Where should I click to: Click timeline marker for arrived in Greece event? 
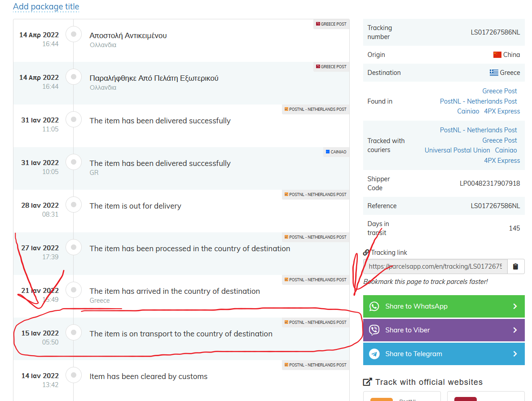pyautogui.click(x=74, y=290)
